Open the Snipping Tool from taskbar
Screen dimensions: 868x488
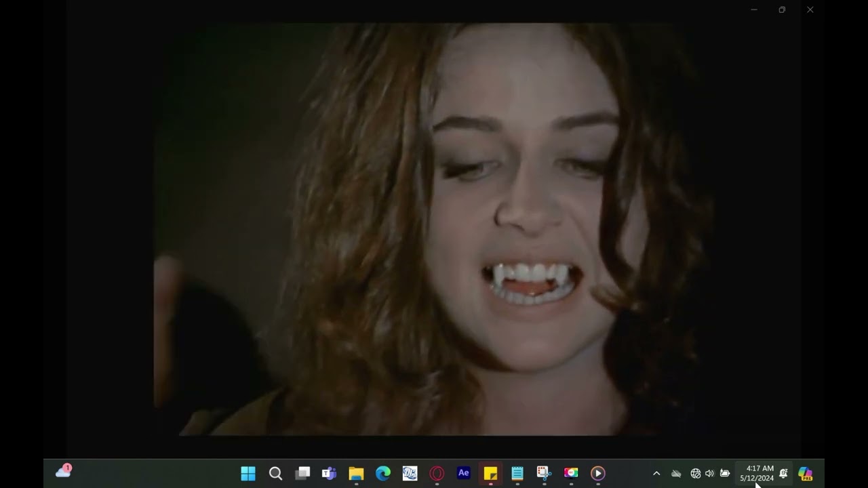(x=544, y=473)
